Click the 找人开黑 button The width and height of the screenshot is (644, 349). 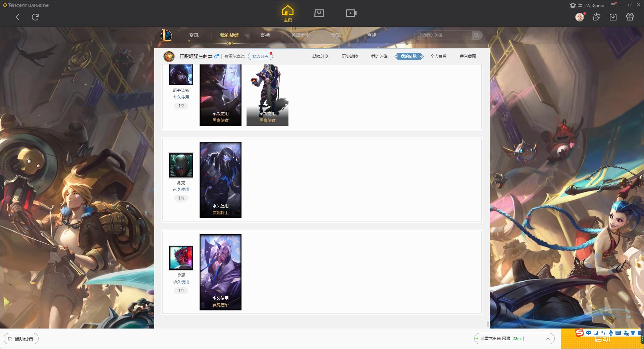pyautogui.click(x=260, y=56)
